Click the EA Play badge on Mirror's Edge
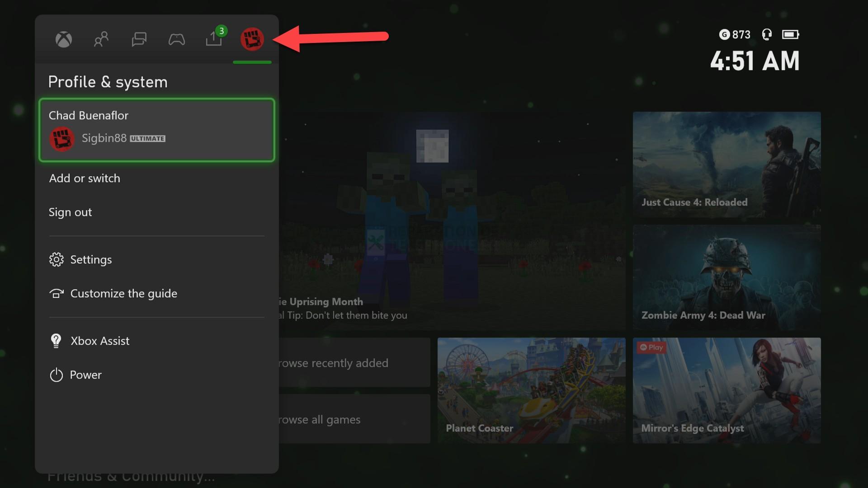 coord(651,347)
